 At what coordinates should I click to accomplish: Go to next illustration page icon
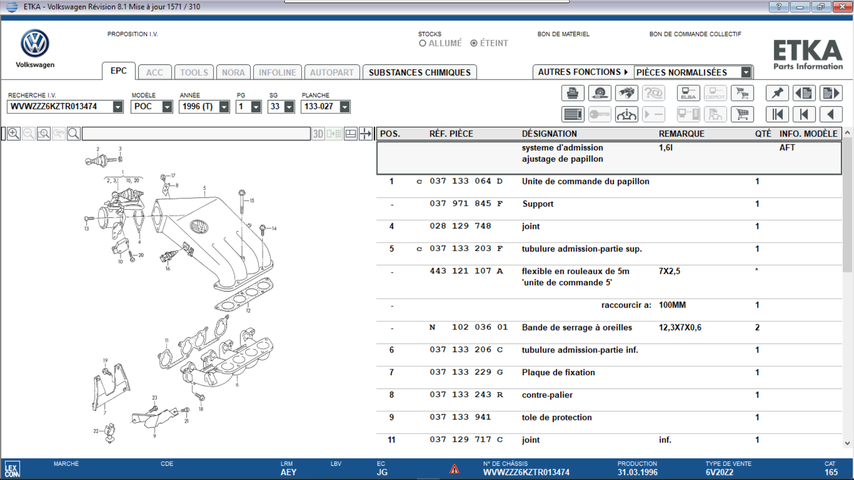tap(831, 93)
